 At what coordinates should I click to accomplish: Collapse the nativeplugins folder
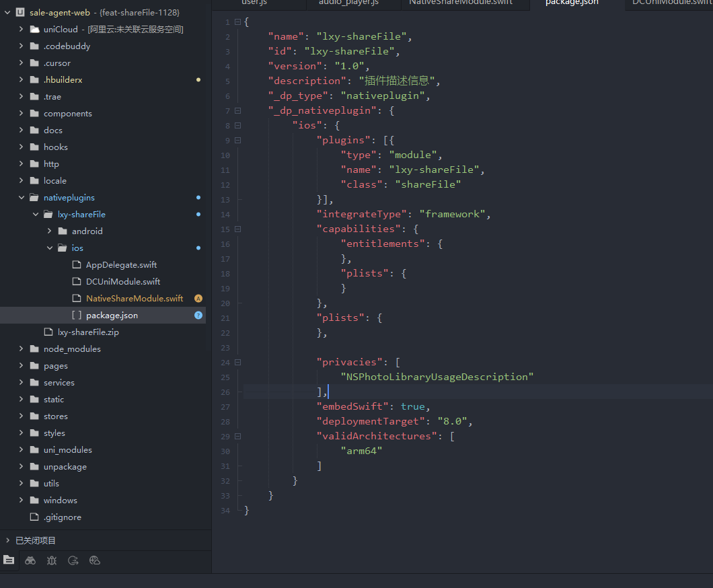coord(21,198)
